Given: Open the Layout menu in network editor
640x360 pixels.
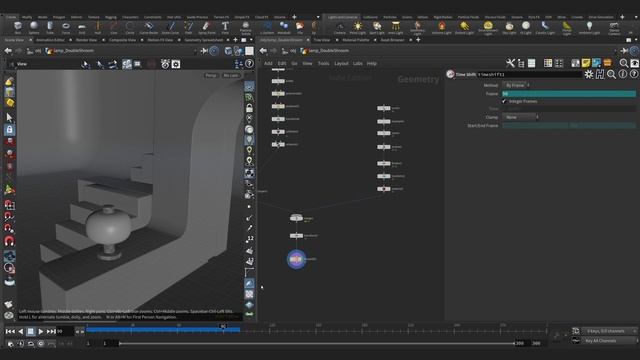Looking at the screenshot, I should pos(341,64).
